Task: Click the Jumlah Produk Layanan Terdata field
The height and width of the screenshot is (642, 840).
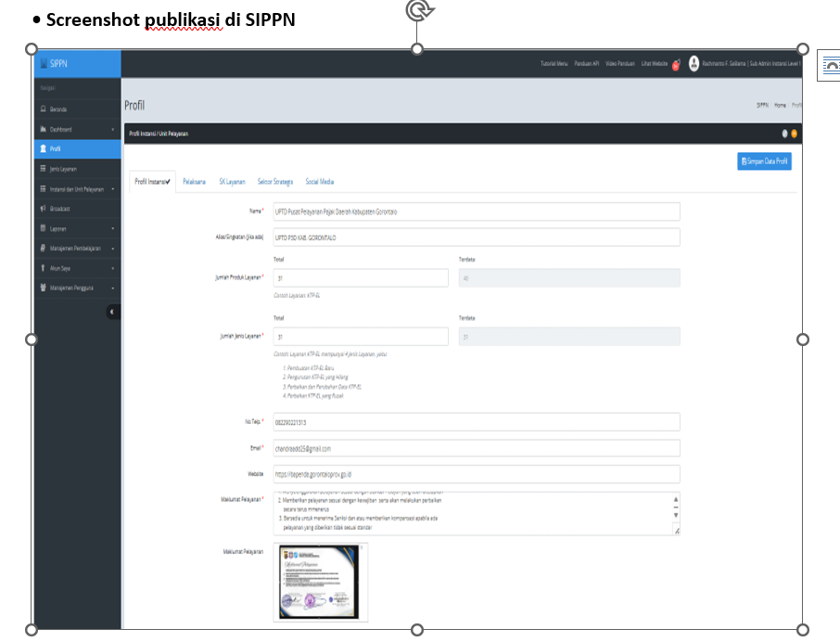Action: [569, 278]
